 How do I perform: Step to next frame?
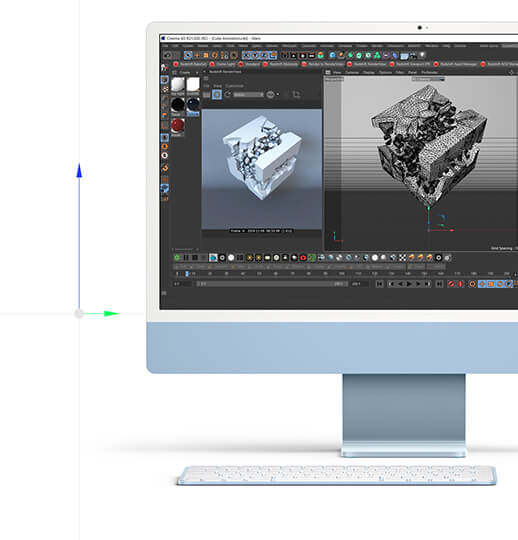(418, 284)
